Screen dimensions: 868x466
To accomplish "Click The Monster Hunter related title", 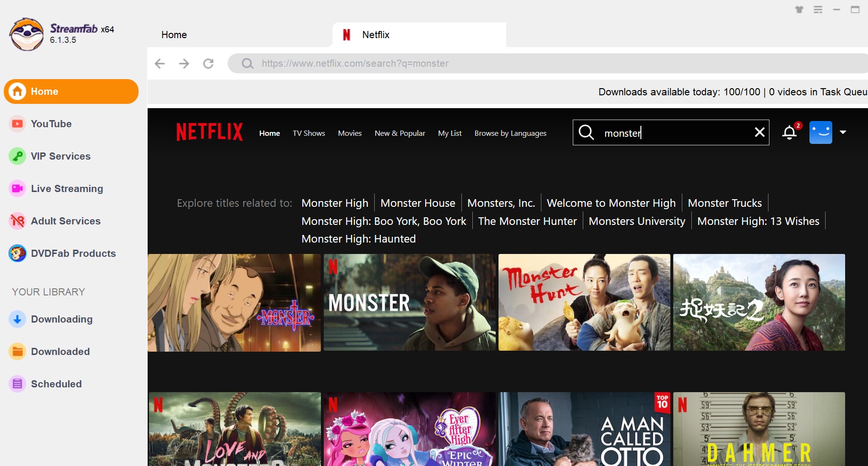I will coord(528,221).
